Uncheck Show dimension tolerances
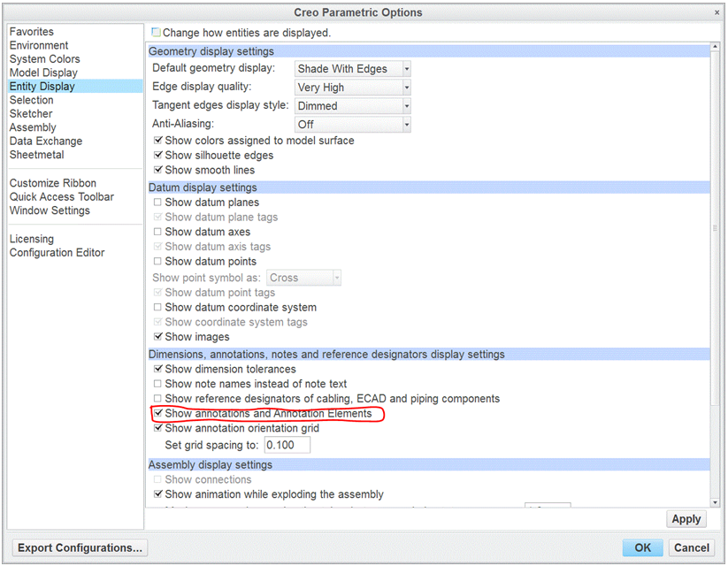The width and height of the screenshot is (728, 566). click(157, 369)
